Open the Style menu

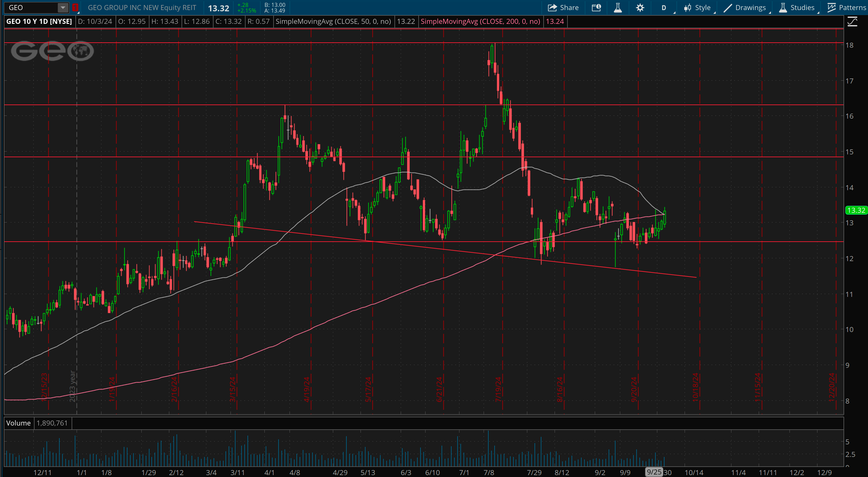coord(697,8)
